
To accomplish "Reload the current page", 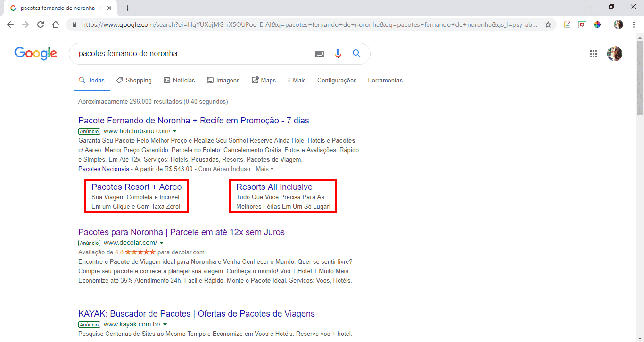I will point(41,24).
